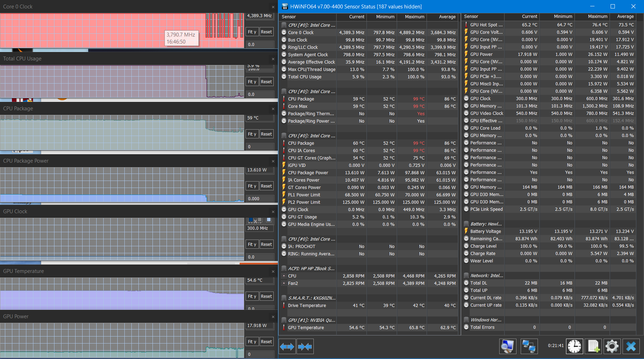644x359 pixels.
Task: Click the HWiNFO64 title bar app icon
Action: pyautogui.click(x=285, y=6)
